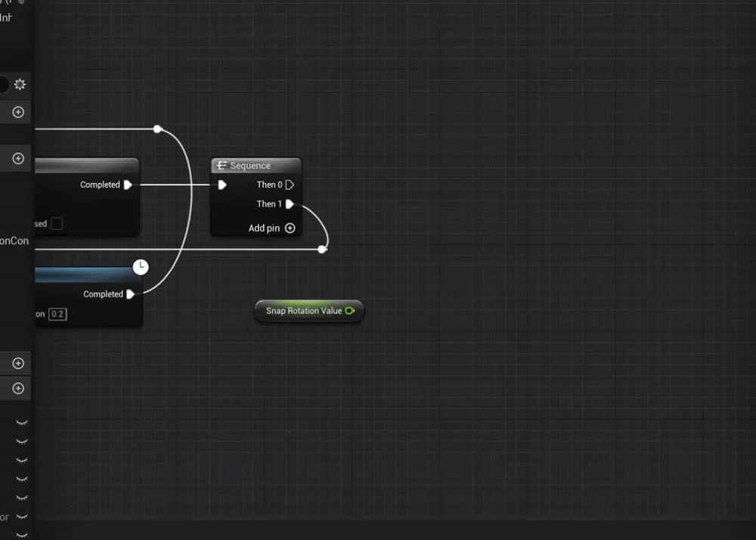The image size is (756, 540).
Task: Select the reroute knot below the Sequence node
Action: pos(322,250)
